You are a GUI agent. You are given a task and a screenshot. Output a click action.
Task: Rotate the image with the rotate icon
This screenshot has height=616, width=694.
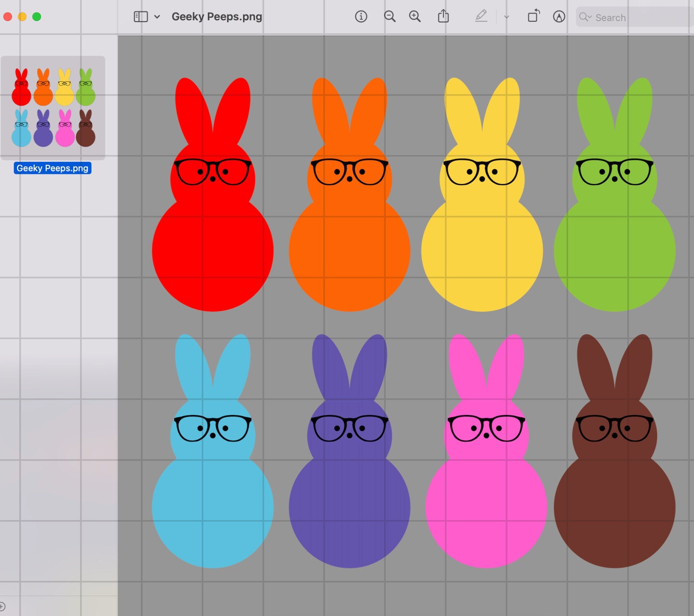pos(533,16)
